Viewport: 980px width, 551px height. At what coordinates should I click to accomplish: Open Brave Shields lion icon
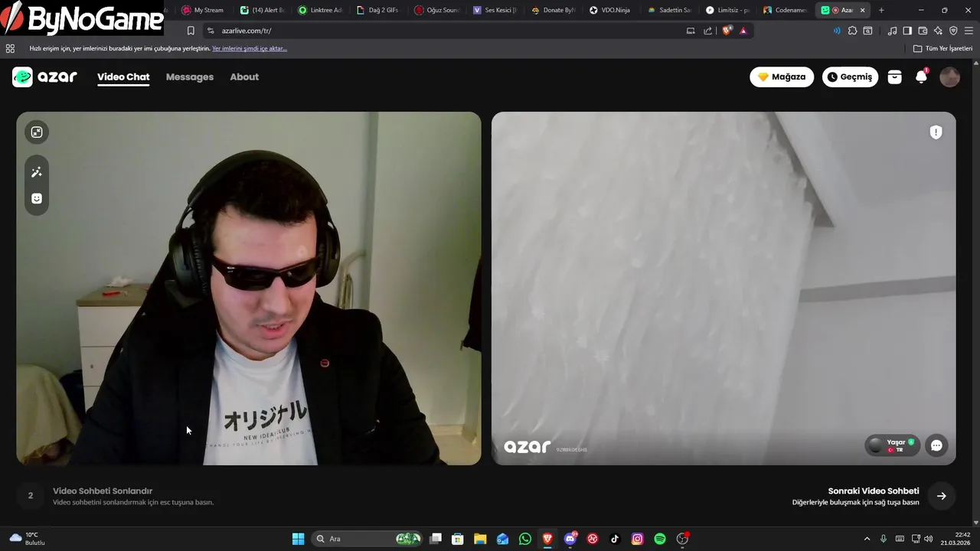tap(727, 31)
